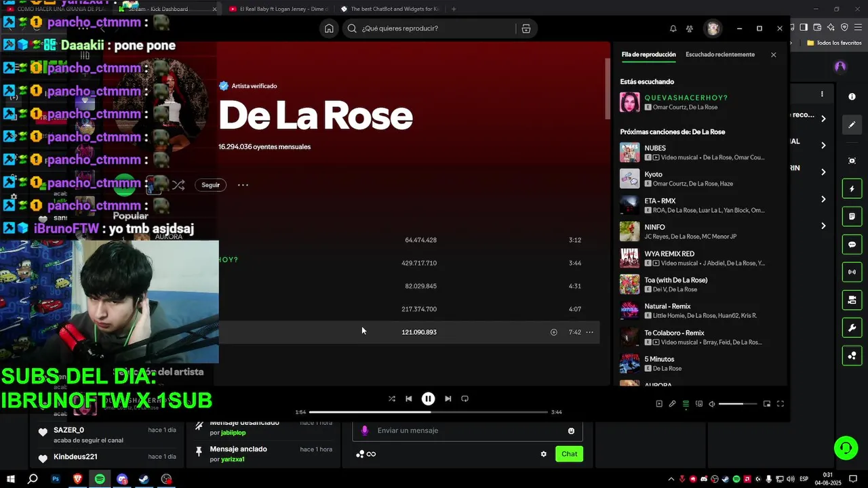Toggle repeat in the player bar
The width and height of the screenshot is (868, 488).
(x=465, y=399)
